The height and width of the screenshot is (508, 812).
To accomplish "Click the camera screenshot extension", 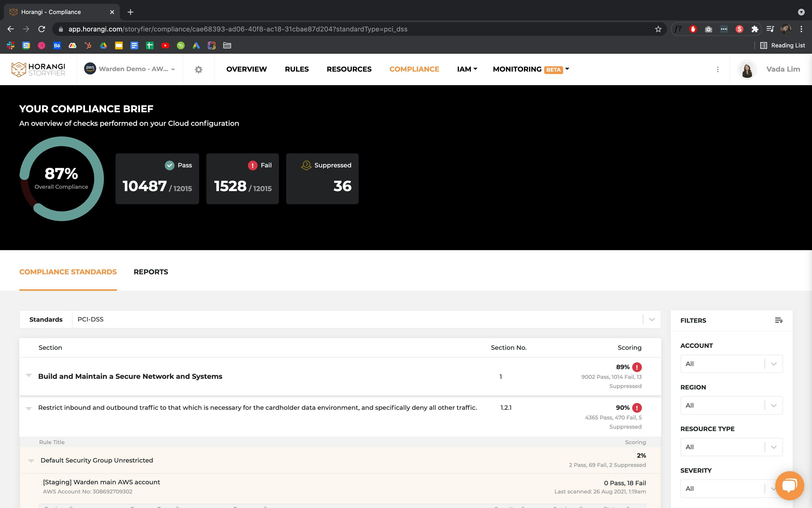I will (708, 29).
